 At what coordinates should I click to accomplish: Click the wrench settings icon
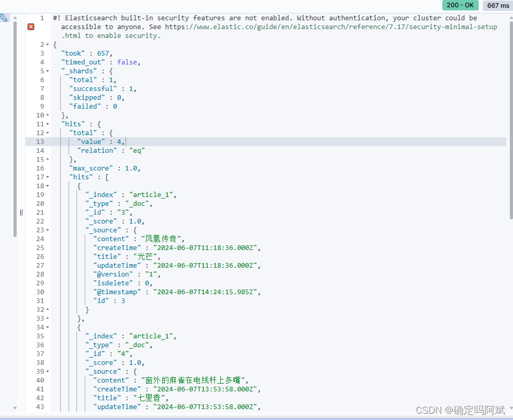4,18
